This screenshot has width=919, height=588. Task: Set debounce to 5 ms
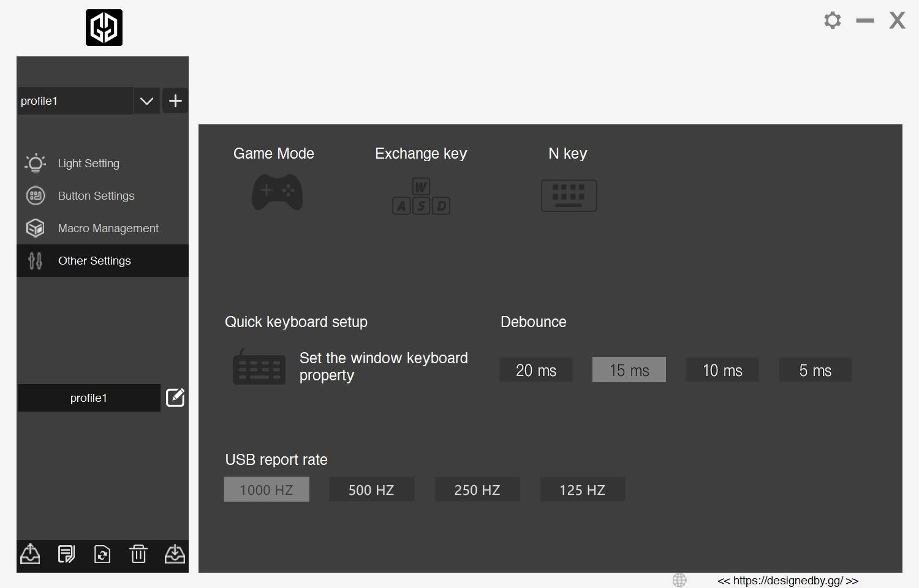(x=815, y=370)
